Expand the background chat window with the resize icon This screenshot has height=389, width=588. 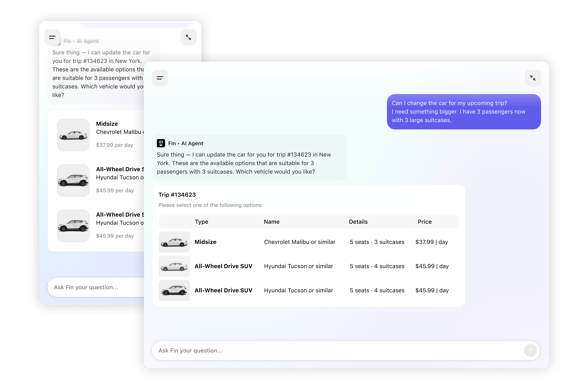pos(188,37)
